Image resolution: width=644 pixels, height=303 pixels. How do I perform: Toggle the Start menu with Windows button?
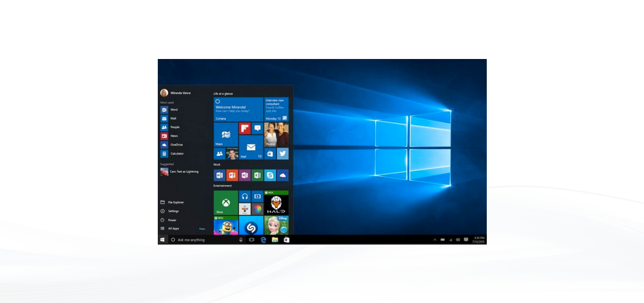162,240
